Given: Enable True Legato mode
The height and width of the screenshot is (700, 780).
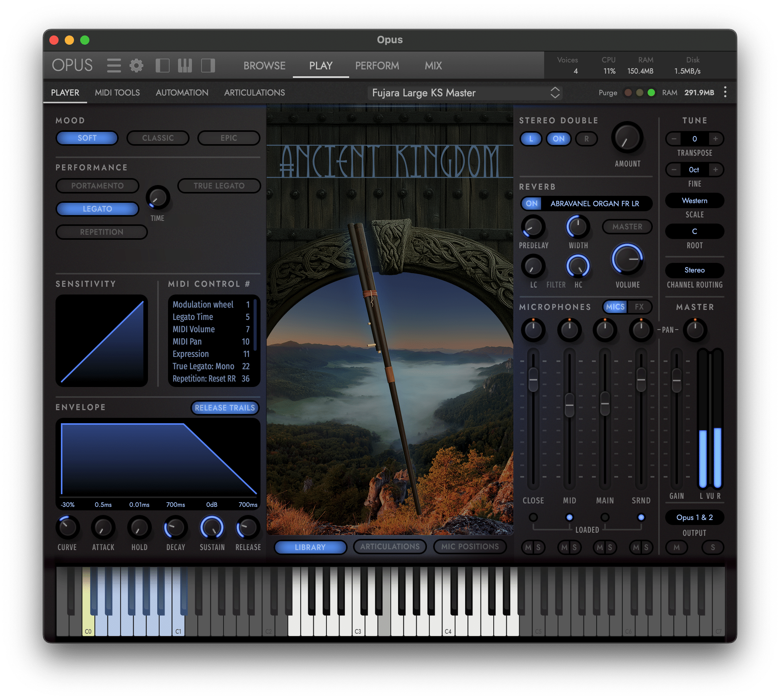Looking at the screenshot, I should [x=219, y=186].
